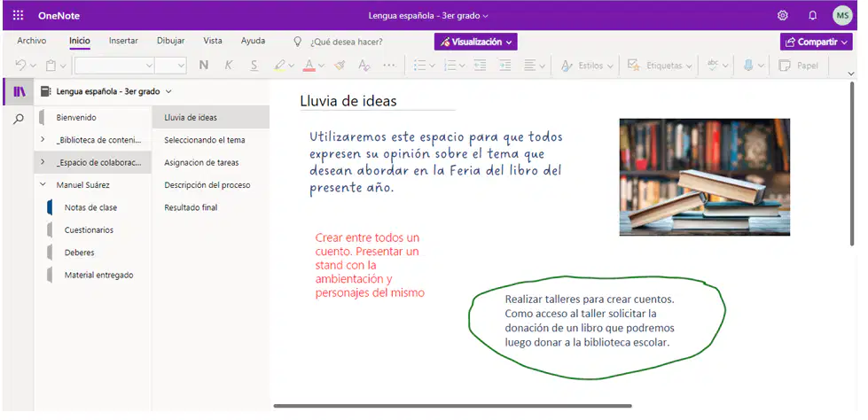Open the app launcher waffle icon
Image resolution: width=868 pixels, height=420 pixels.
[18, 15]
